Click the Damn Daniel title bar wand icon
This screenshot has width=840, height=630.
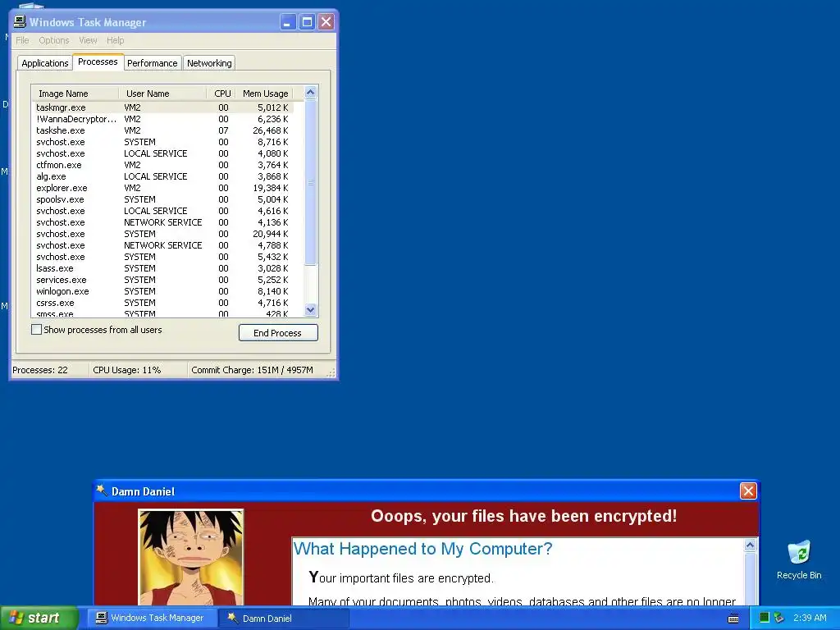tap(102, 491)
